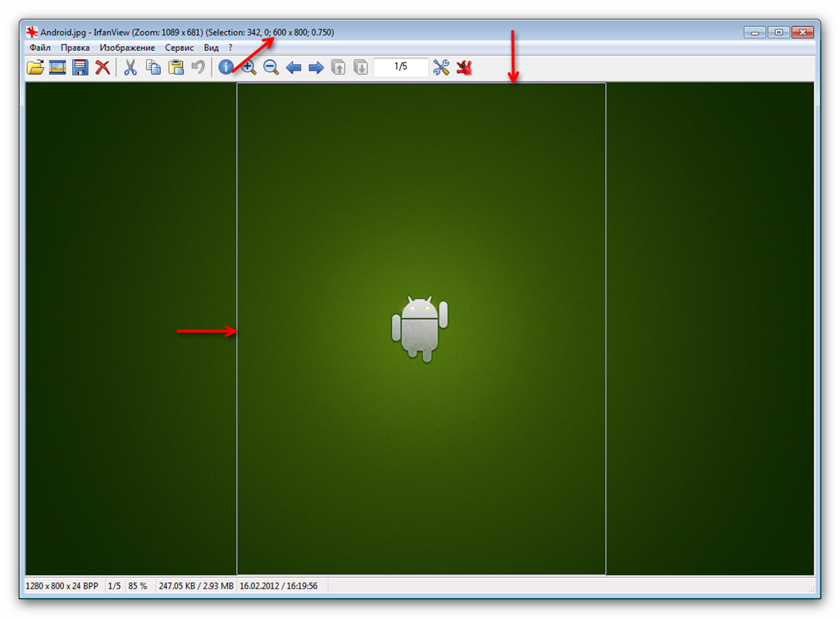This screenshot has height=618, width=840.
Task: Open the Сервис menu
Action: tap(179, 48)
